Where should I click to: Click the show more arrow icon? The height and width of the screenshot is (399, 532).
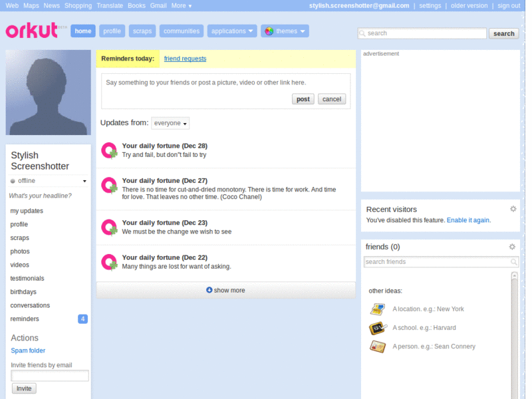click(x=209, y=290)
